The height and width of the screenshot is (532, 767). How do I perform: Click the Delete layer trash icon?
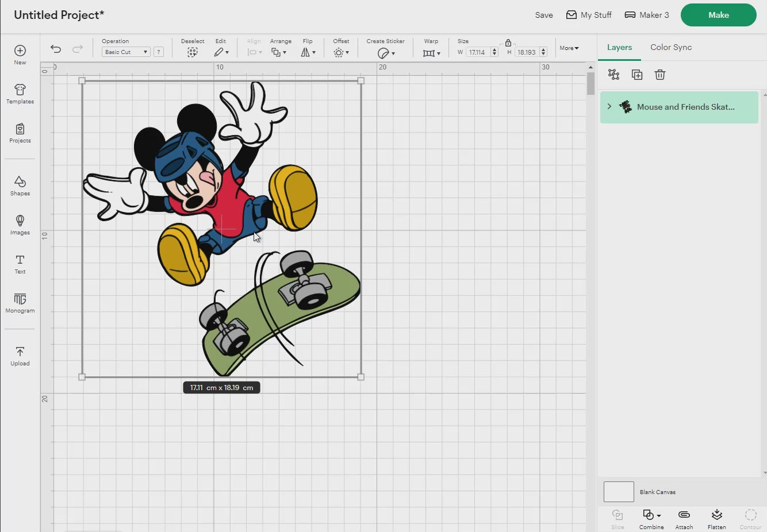pyautogui.click(x=660, y=75)
